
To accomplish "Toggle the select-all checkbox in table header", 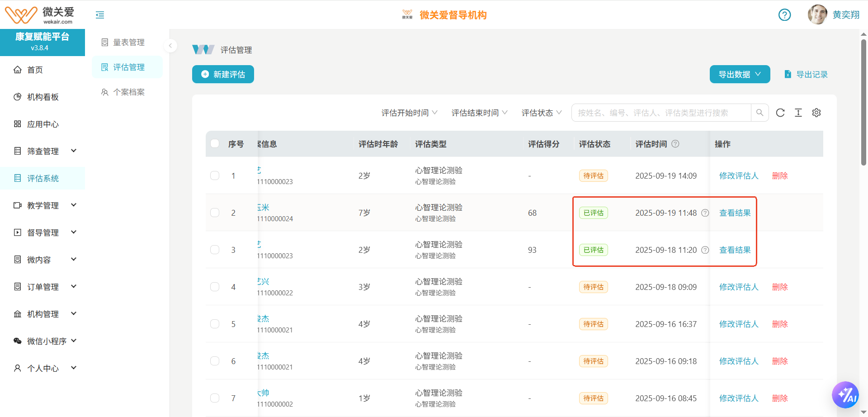I will point(215,144).
